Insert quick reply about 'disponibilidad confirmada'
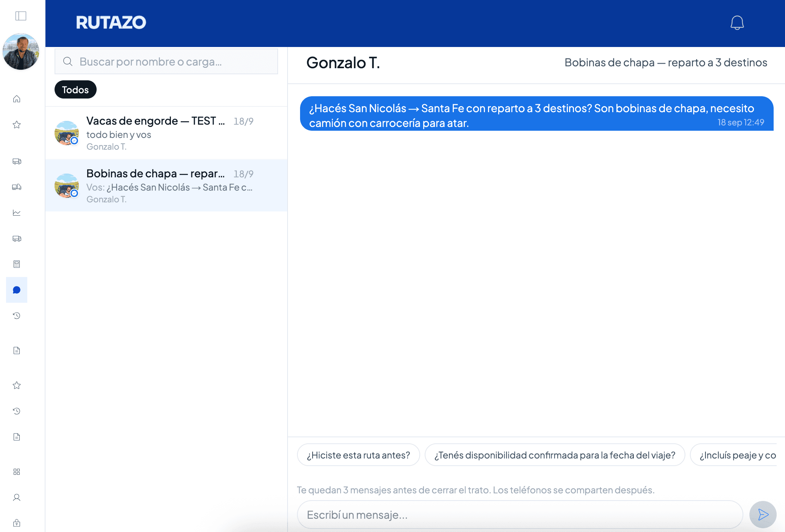This screenshot has width=785, height=532. 555,455
